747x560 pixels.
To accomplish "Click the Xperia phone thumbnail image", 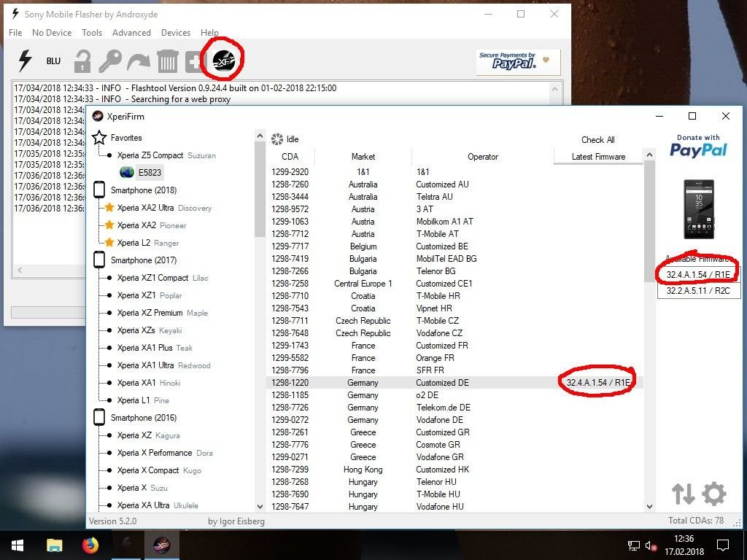I will [x=699, y=209].
